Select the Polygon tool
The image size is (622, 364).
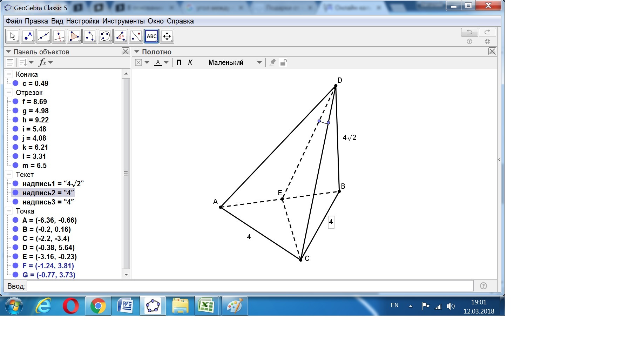tap(74, 36)
